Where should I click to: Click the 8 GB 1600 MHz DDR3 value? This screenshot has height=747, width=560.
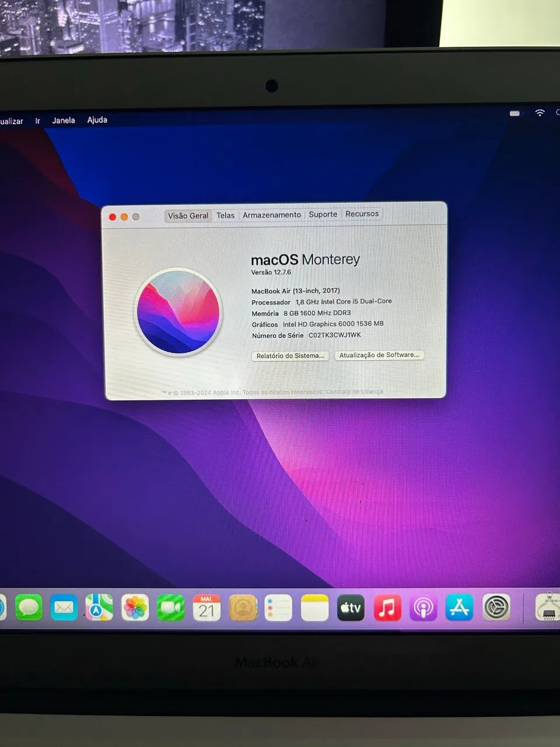click(317, 313)
